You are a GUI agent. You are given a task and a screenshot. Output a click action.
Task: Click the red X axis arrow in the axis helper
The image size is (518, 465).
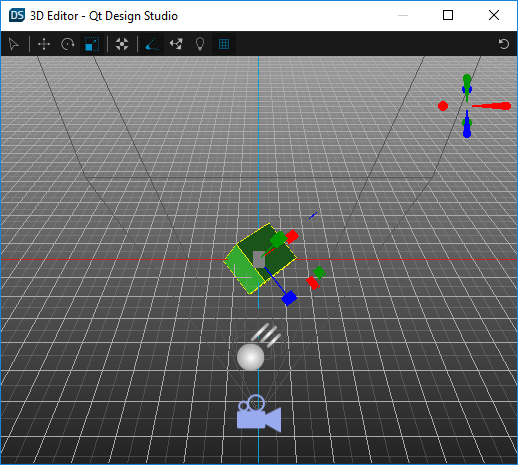click(x=493, y=106)
